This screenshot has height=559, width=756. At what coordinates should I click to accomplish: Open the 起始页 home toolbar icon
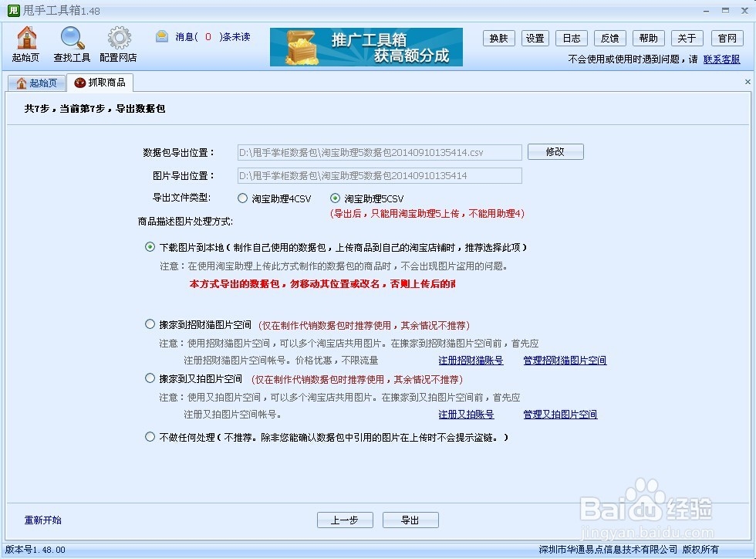tap(26, 45)
